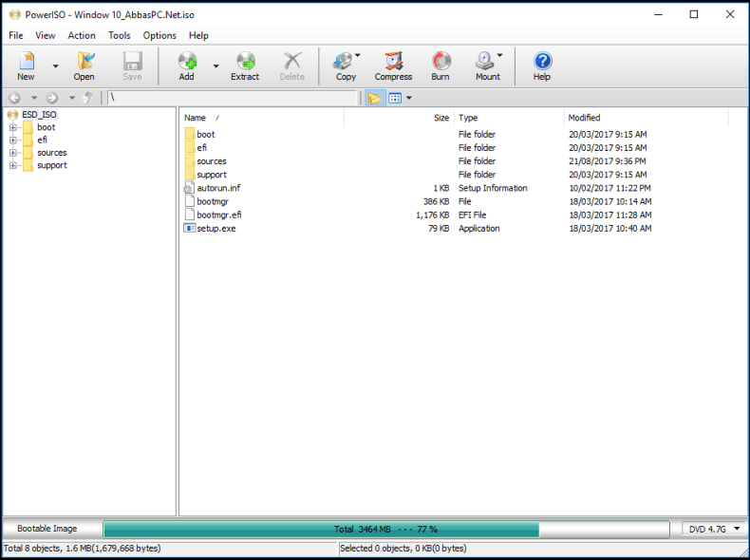Expand the boot folder in tree
The width and height of the screenshot is (750, 560).
pos(13,127)
